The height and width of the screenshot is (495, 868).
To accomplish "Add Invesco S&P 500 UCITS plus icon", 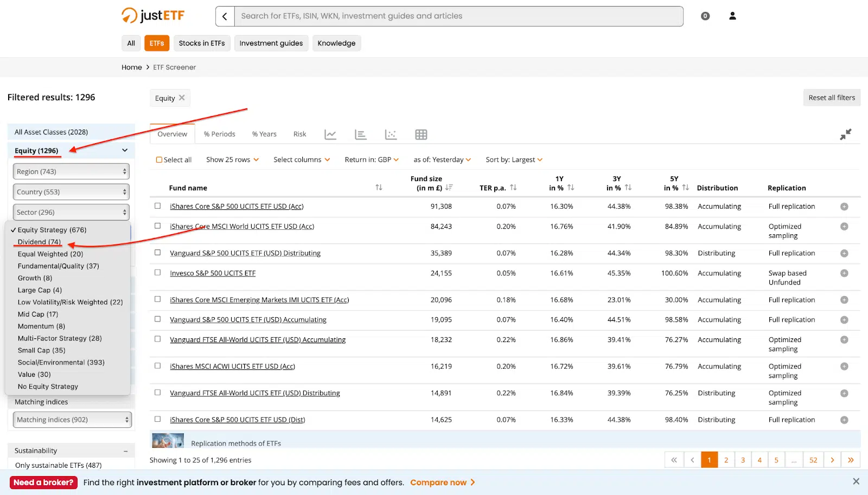I will point(844,273).
